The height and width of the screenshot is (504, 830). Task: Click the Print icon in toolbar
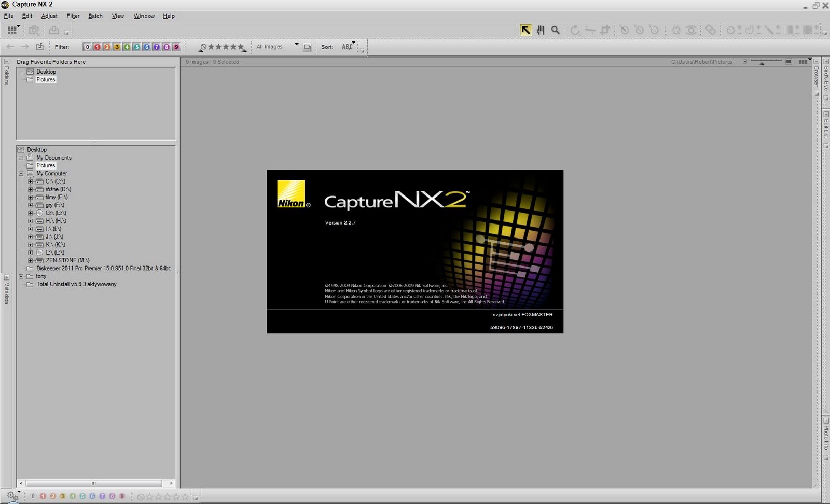point(54,30)
